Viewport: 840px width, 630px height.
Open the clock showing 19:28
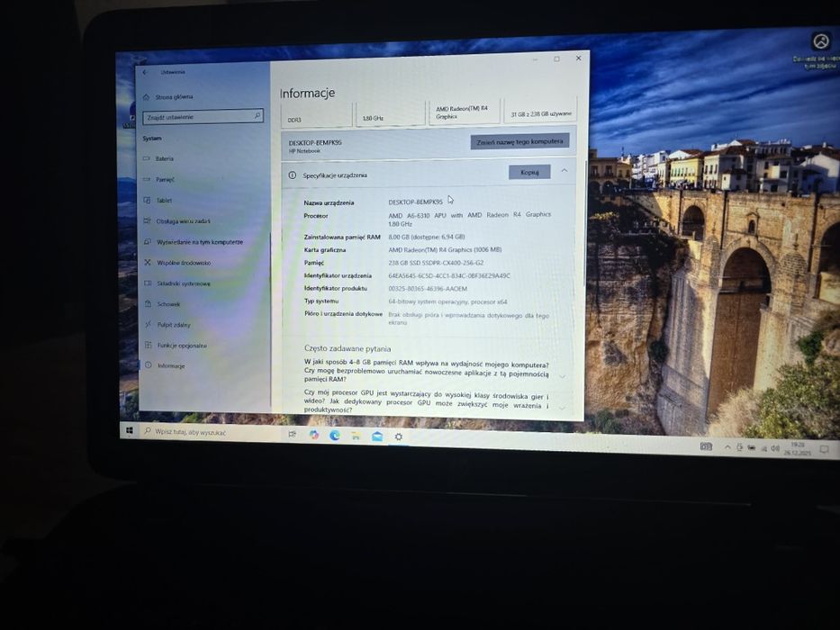[x=798, y=449]
